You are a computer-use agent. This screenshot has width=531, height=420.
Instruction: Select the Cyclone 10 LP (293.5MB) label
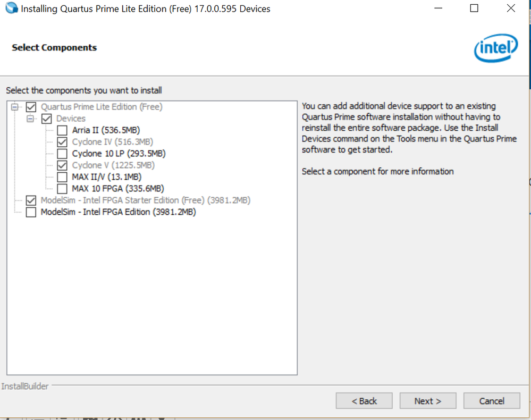click(x=119, y=154)
